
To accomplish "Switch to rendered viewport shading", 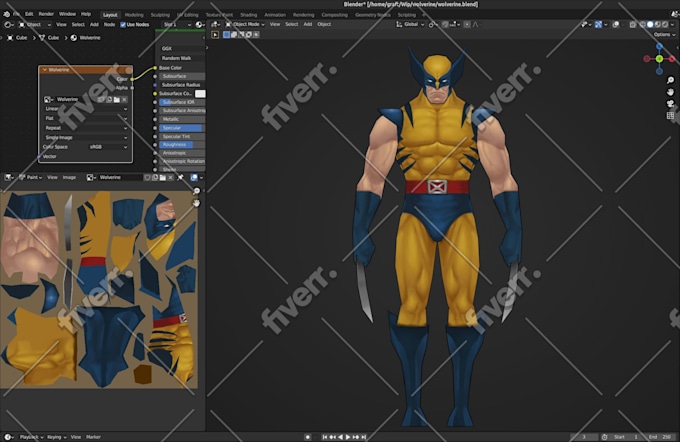I will click(665, 25).
